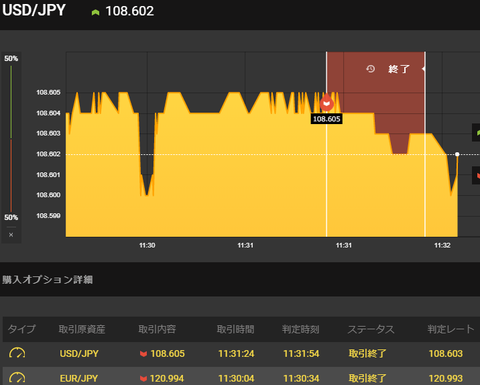480x385 pixels.
Task: Click the 購入オプション詳細 section header
Action: [x=48, y=279]
